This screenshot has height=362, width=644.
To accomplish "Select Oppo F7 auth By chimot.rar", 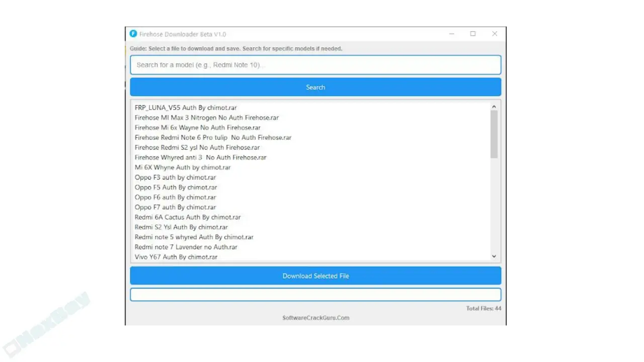I will [x=175, y=207].
